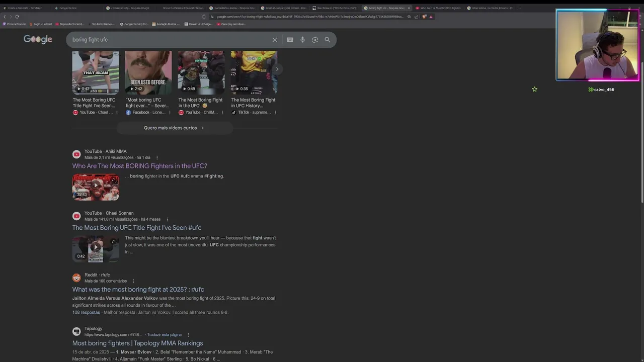Go back with the browser back arrow
Screen dimensions: 644x362
click(x=5, y=17)
